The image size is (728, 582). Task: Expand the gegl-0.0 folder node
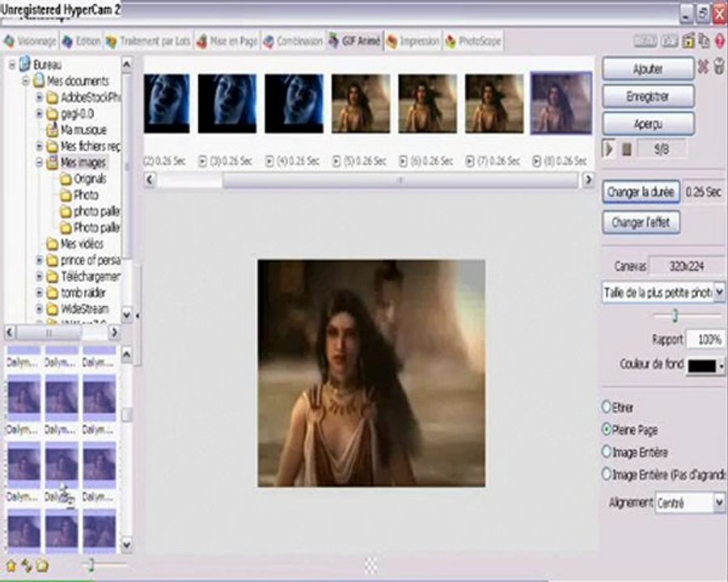pos(40,114)
